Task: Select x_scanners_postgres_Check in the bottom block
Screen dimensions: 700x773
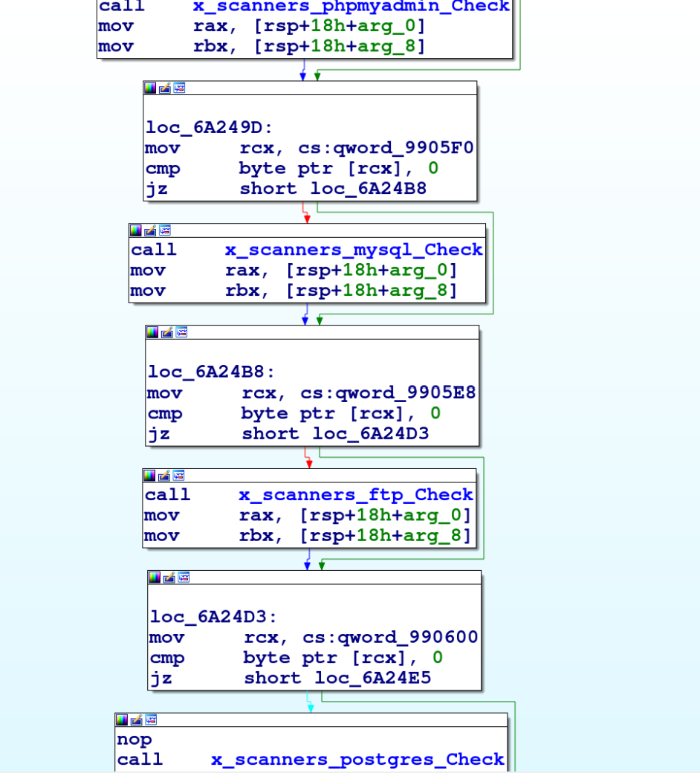Action: [357, 760]
